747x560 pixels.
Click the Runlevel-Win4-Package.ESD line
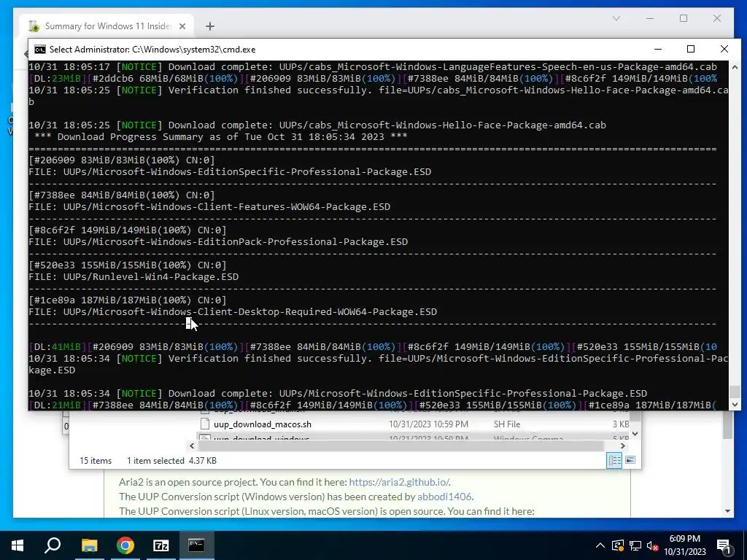(133, 276)
